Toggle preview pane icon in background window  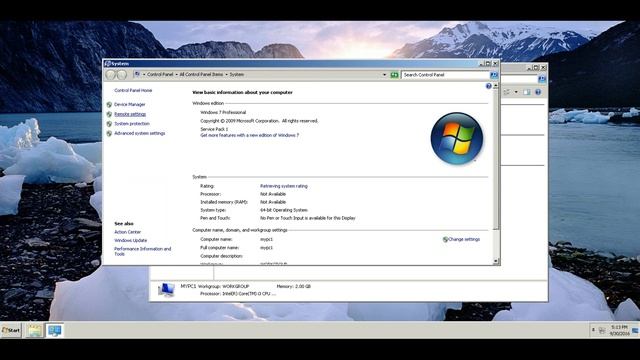(527, 92)
